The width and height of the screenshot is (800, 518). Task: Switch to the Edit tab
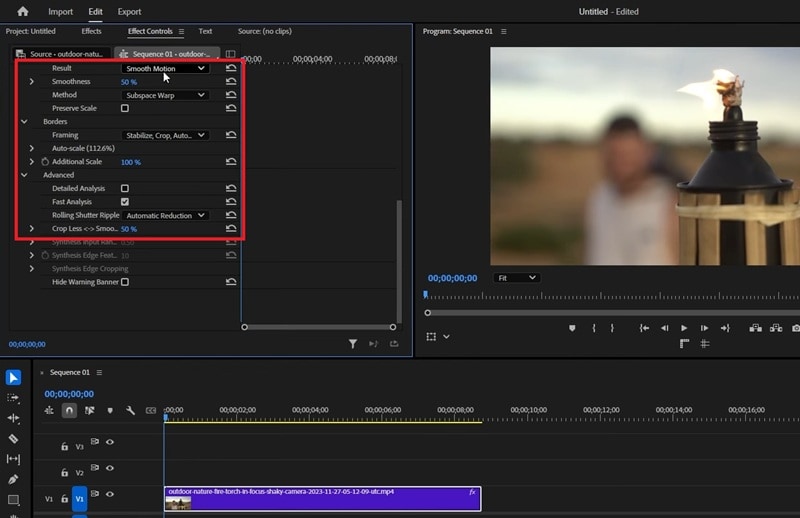pyautogui.click(x=95, y=11)
